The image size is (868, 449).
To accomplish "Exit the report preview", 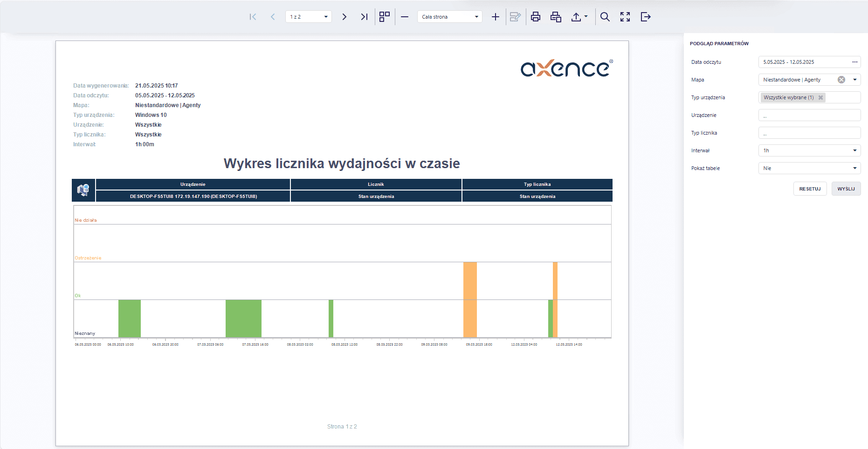I will [646, 17].
